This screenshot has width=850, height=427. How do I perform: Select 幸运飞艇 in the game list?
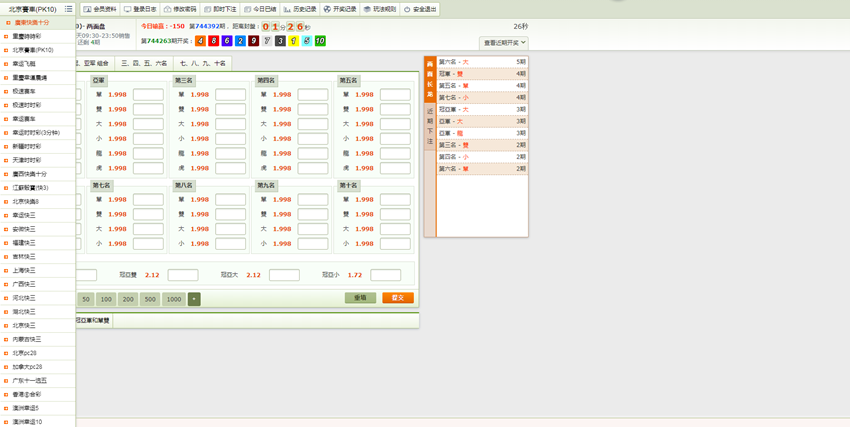pyautogui.click(x=24, y=63)
